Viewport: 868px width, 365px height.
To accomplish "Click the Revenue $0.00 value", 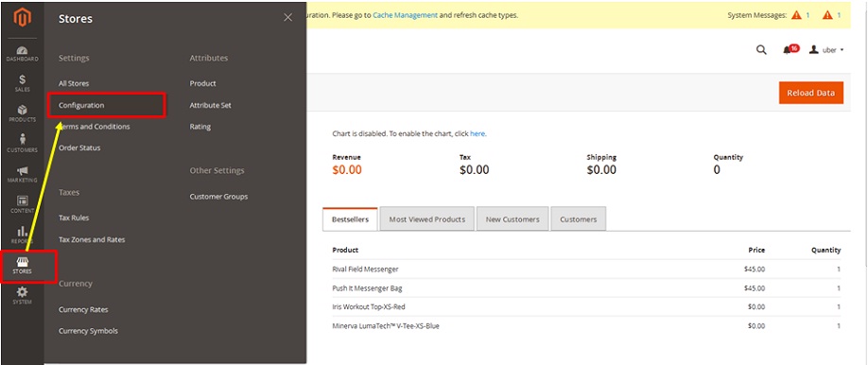I will tap(347, 170).
